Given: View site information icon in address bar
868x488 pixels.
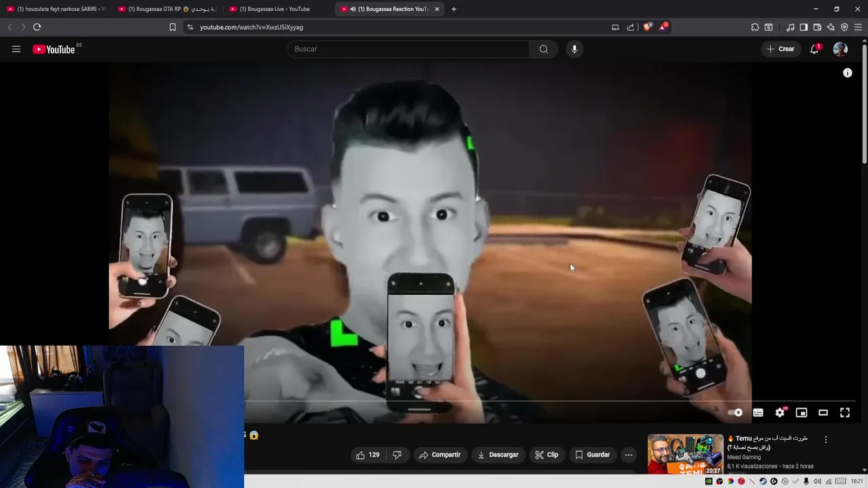Looking at the screenshot, I should pyautogui.click(x=190, y=27).
